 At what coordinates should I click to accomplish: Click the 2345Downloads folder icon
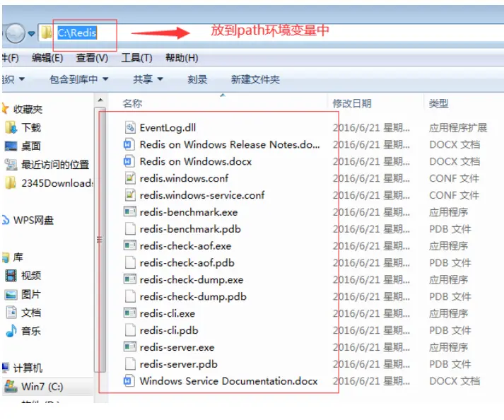pos(11,183)
